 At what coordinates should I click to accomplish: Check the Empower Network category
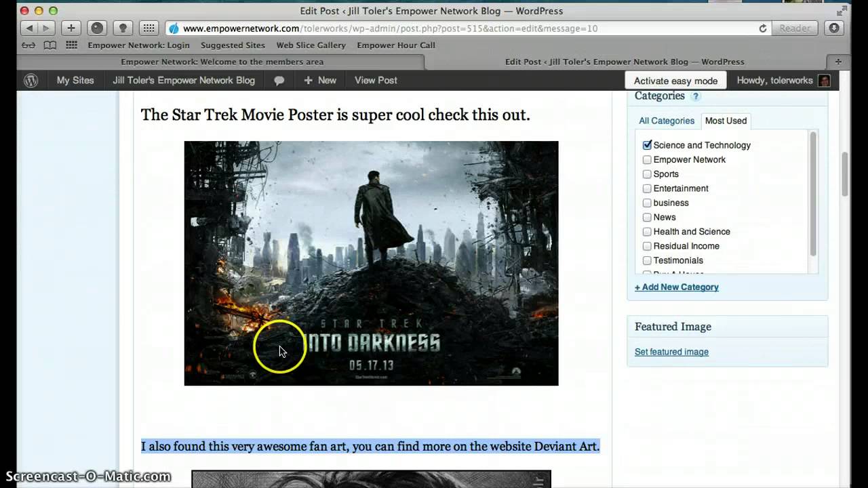click(647, 160)
